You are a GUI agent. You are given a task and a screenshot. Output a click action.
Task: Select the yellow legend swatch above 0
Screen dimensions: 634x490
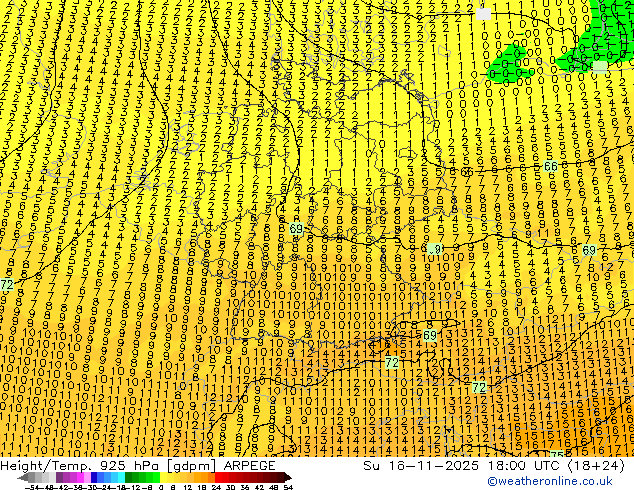pos(163,477)
